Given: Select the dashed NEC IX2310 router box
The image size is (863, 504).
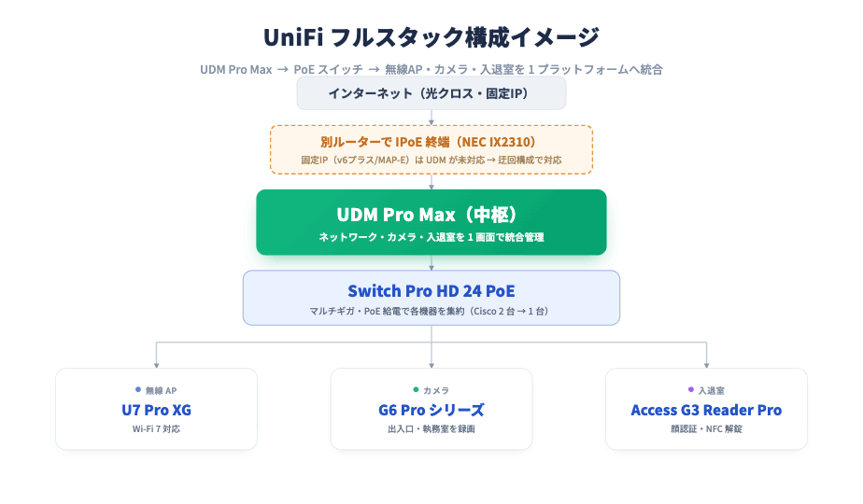Looking at the screenshot, I should (431, 149).
